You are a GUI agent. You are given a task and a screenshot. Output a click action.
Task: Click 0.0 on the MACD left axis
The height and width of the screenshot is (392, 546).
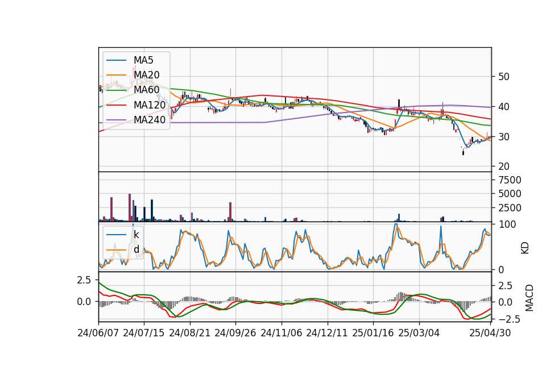tap(84, 302)
